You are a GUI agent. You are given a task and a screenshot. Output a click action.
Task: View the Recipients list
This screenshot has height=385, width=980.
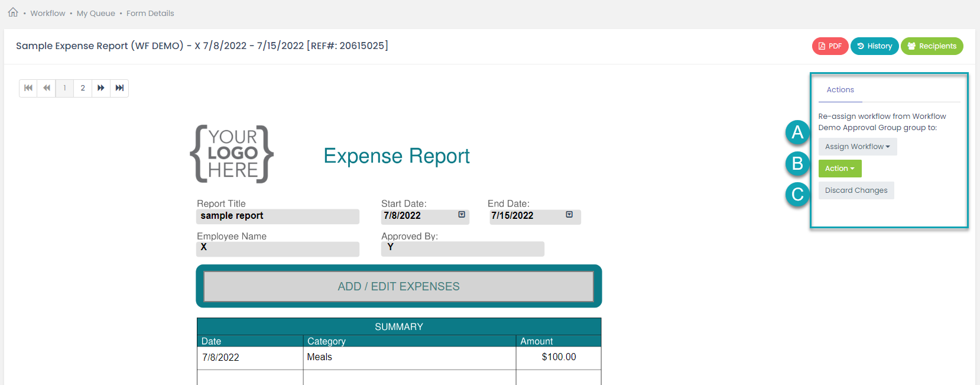[932, 46]
